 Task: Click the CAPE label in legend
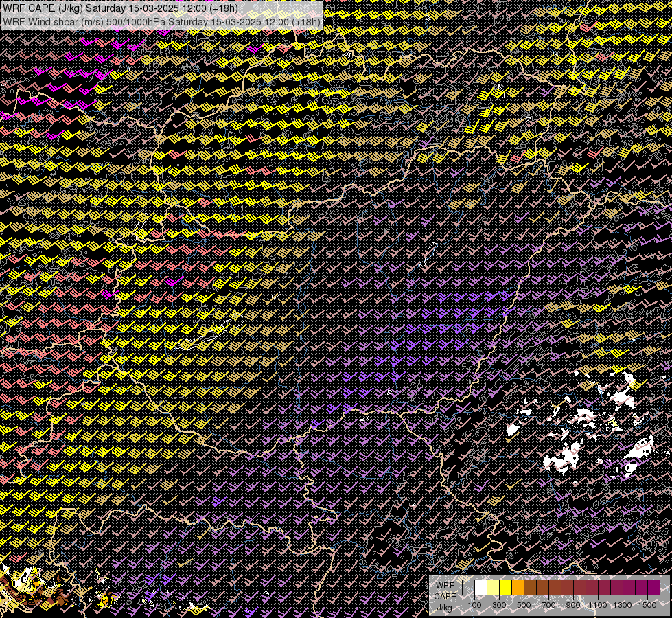(445, 597)
